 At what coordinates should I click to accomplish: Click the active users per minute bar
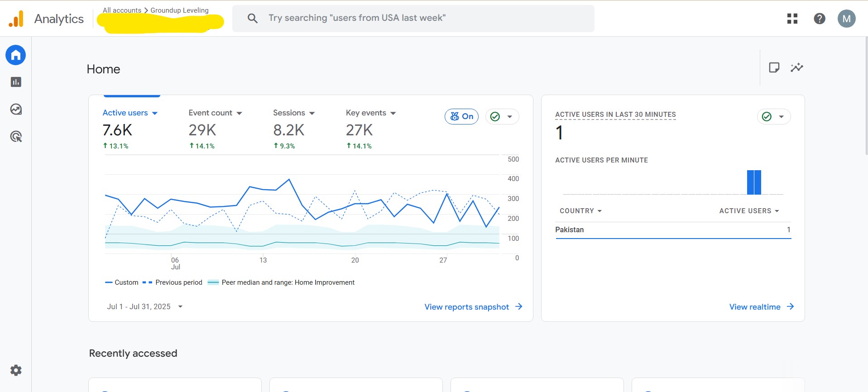point(754,182)
